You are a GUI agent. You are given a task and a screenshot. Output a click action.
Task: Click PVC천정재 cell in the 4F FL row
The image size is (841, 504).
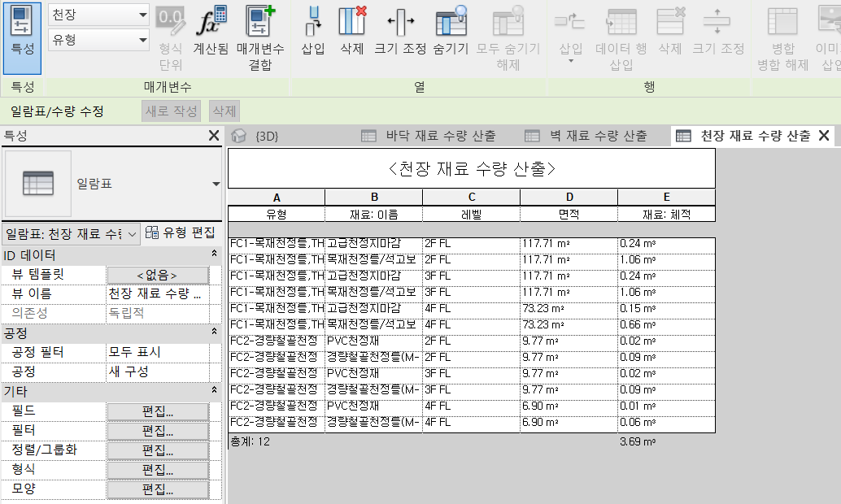(374, 406)
